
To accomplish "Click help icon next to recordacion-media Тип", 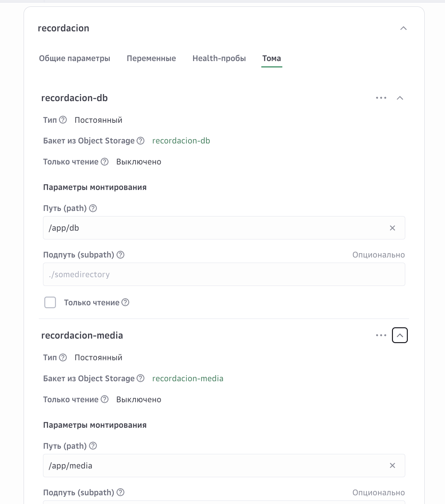I will pos(63,358).
